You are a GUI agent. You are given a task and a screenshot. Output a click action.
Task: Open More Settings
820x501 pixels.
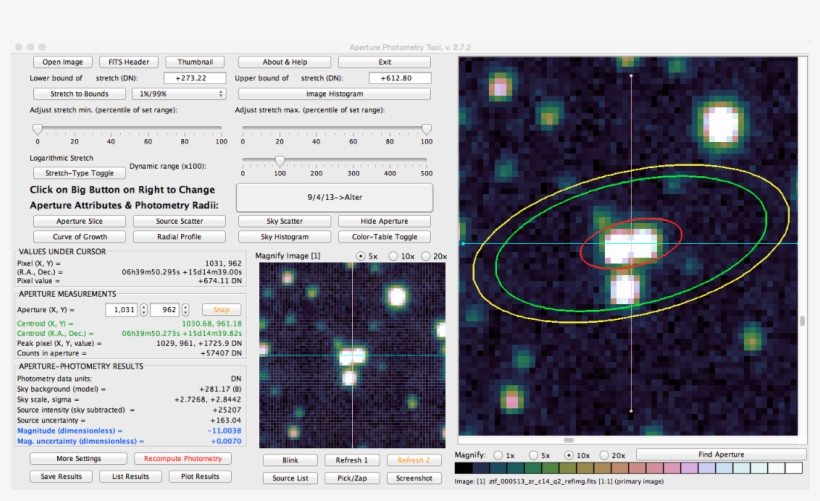coord(78,459)
